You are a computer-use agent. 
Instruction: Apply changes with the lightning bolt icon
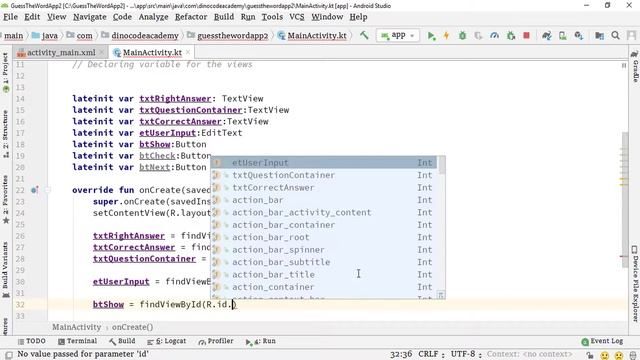pos(447,36)
